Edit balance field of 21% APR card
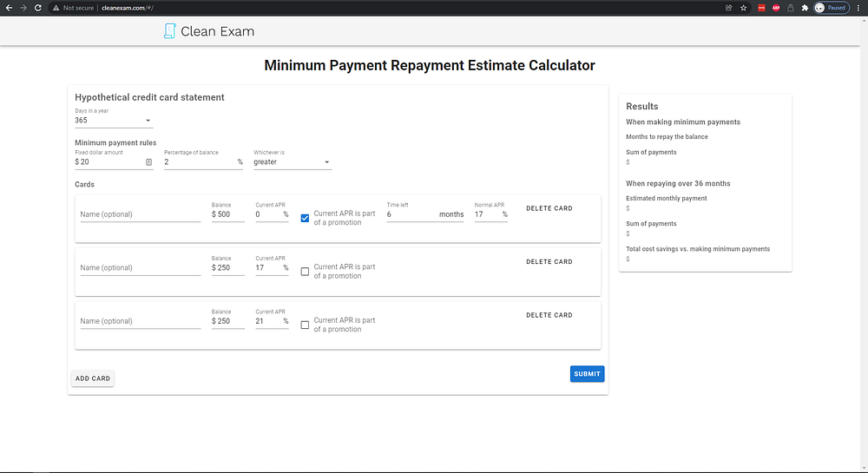This screenshot has height=473, width=868. click(x=227, y=321)
